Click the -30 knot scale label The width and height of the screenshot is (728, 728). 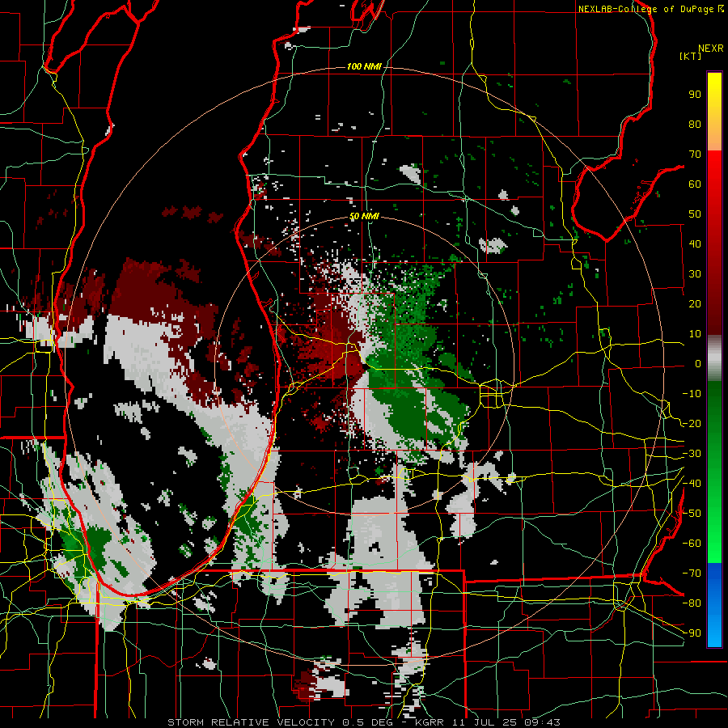pos(692,454)
